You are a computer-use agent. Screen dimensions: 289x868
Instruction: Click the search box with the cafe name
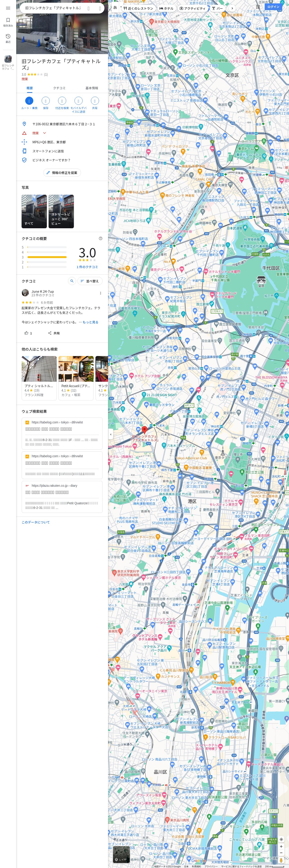click(53, 8)
